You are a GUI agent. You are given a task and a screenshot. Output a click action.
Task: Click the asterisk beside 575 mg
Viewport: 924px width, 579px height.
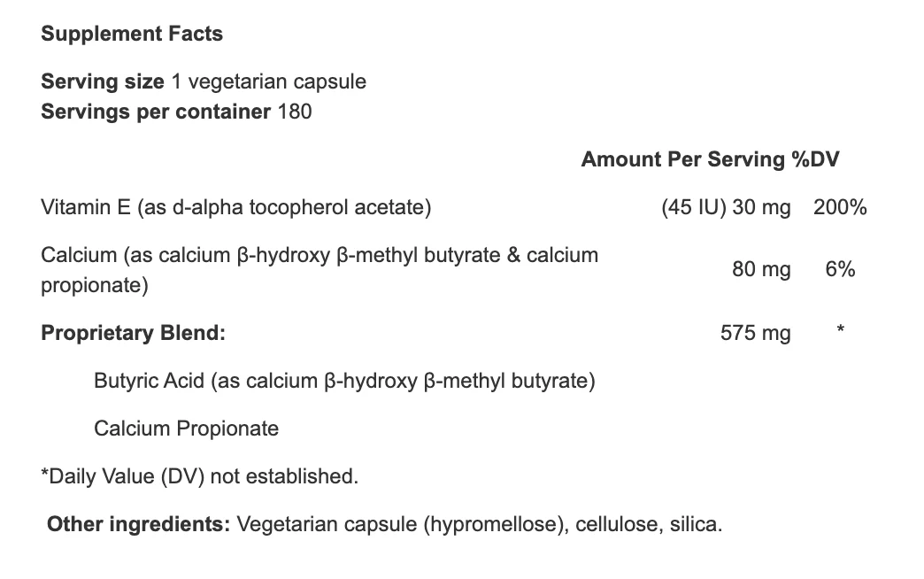(x=840, y=329)
